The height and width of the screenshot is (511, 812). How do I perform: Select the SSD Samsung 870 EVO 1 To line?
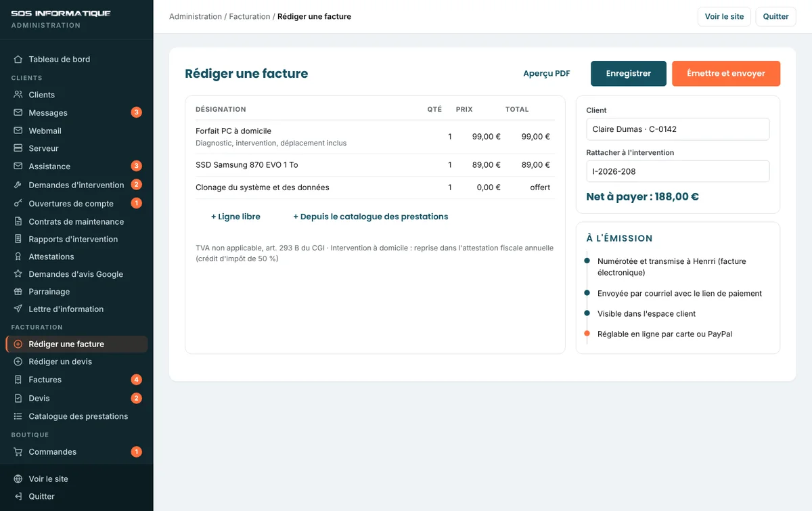375,165
